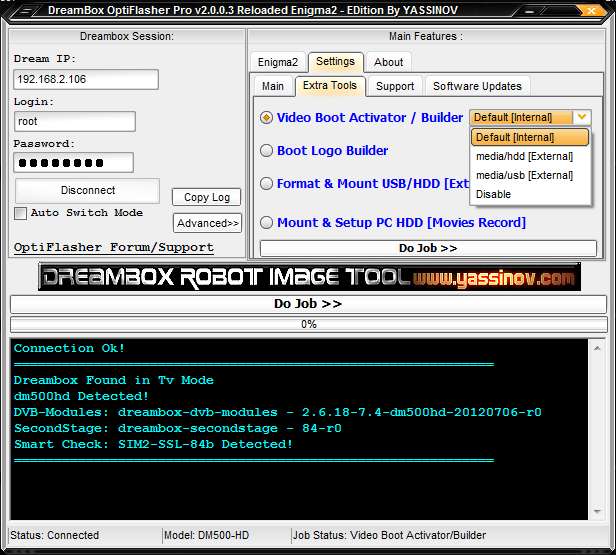Open the Software Updates sub-tab
616x555 pixels.
click(x=477, y=86)
